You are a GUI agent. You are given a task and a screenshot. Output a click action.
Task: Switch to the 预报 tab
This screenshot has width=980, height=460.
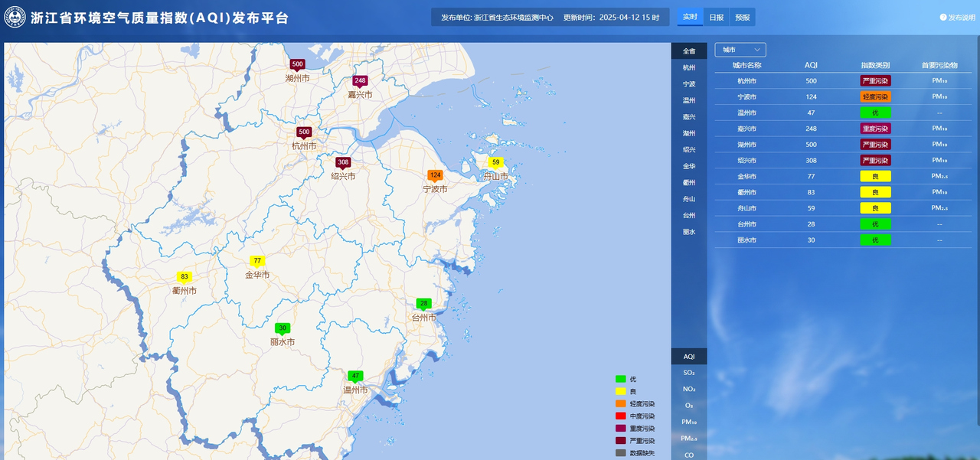coord(743,17)
